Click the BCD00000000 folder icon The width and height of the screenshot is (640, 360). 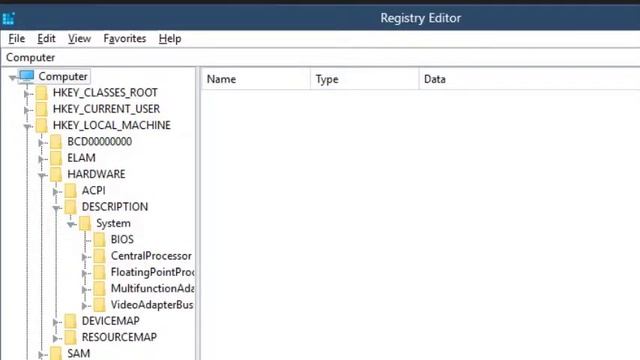point(56,142)
